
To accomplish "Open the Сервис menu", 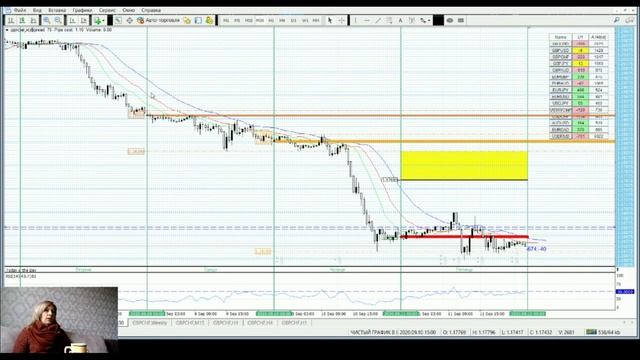I will coord(107,10).
